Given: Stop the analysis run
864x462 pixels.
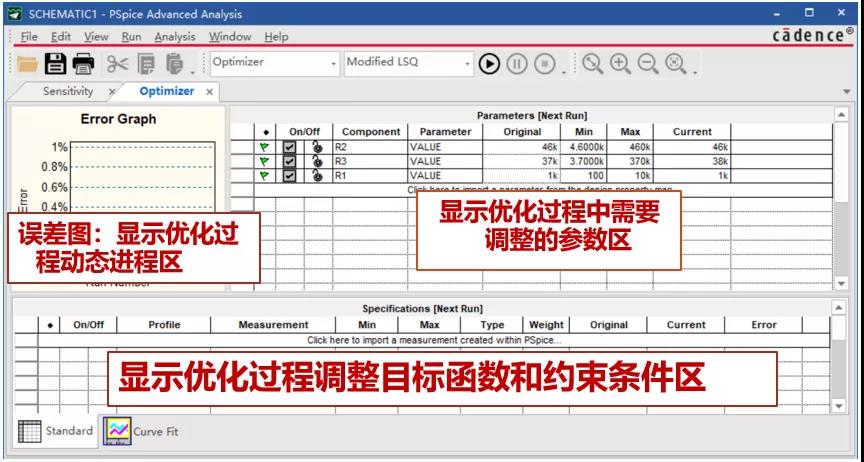Looking at the screenshot, I should point(544,64).
